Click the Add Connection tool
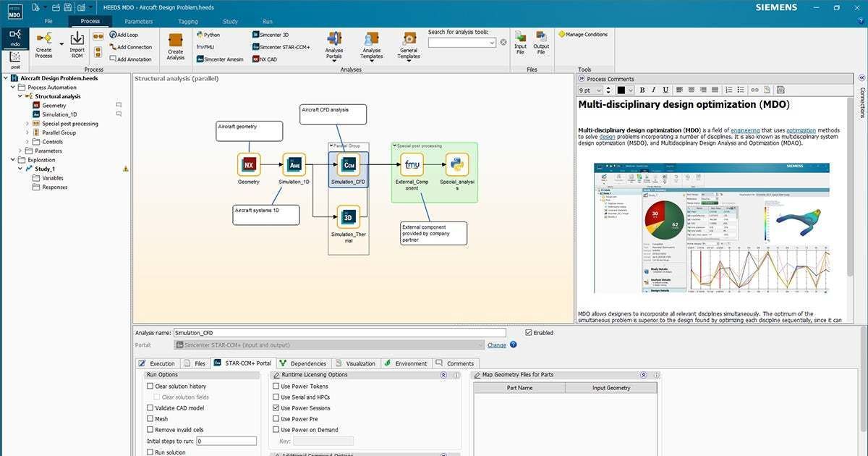The image size is (868, 456). click(x=130, y=47)
